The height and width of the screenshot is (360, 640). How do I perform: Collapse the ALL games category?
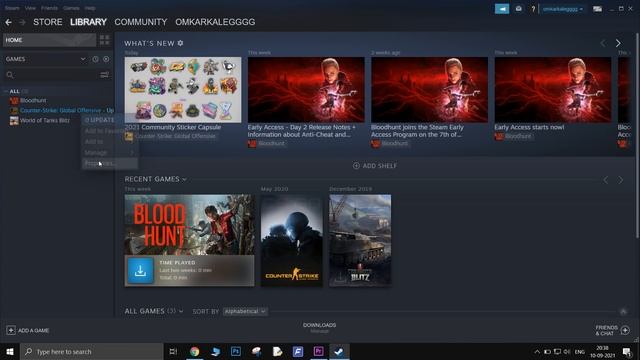(6, 91)
